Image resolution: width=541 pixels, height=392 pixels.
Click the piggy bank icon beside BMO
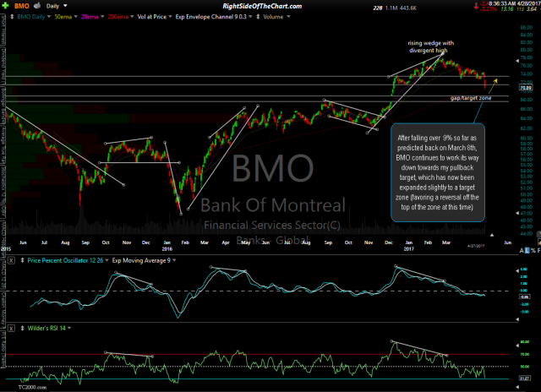click(x=37, y=6)
